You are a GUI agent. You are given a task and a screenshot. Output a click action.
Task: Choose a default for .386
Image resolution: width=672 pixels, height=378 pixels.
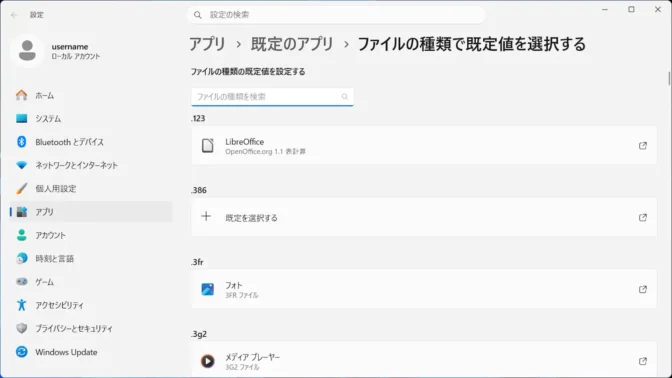click(424, 217)
